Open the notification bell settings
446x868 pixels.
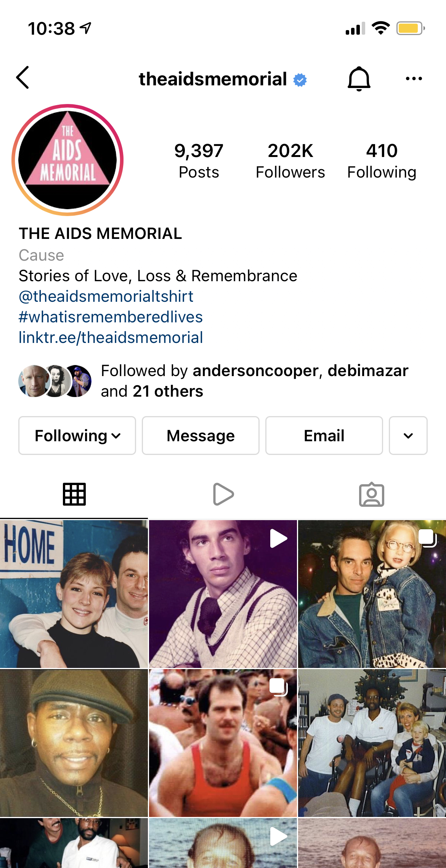(x=359, y=78)
